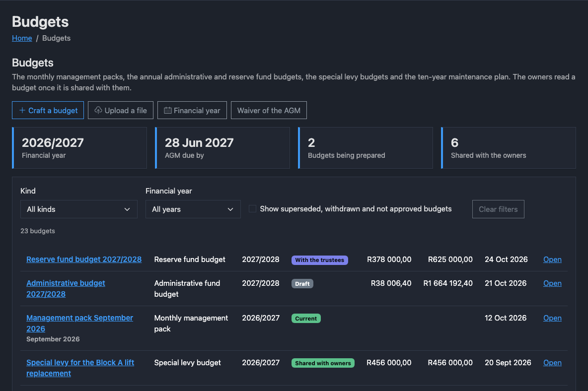Go to the Home breadcrumb link
The height and width of the screenshot is (391, 588).
pyautogui.click(x=22, y=38)
